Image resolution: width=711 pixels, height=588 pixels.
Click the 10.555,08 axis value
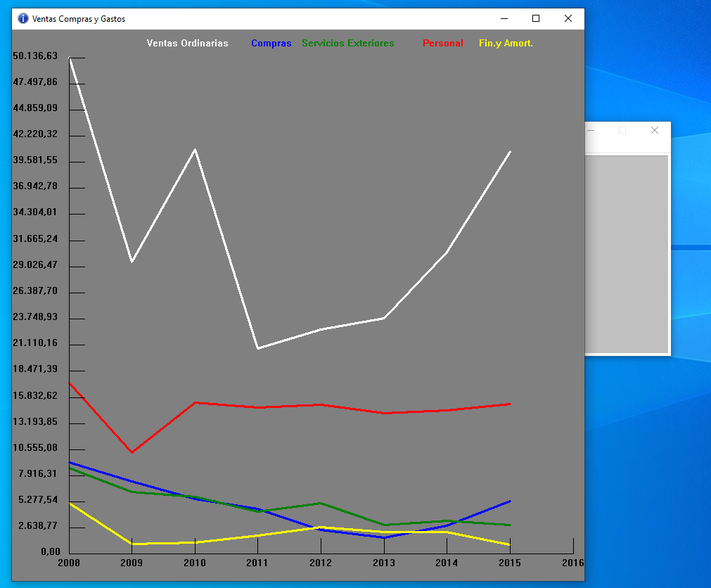point(35,448)
